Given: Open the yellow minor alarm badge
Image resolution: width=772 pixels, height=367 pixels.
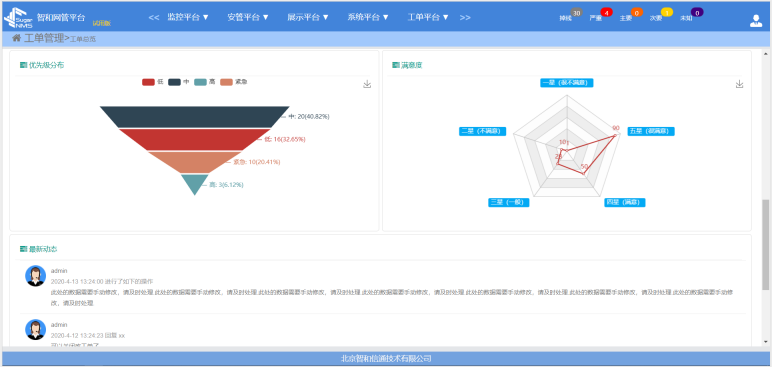Looking at the screenshot, I should [667, 12].
